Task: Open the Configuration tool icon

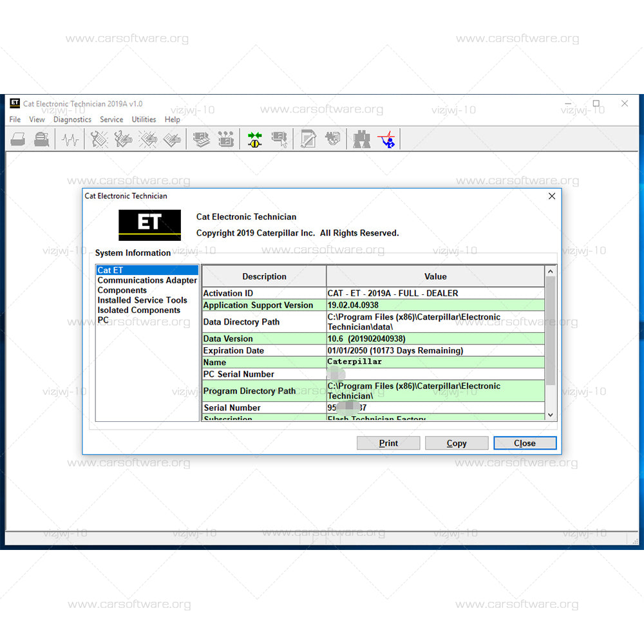Action: [x=225, y=140]
